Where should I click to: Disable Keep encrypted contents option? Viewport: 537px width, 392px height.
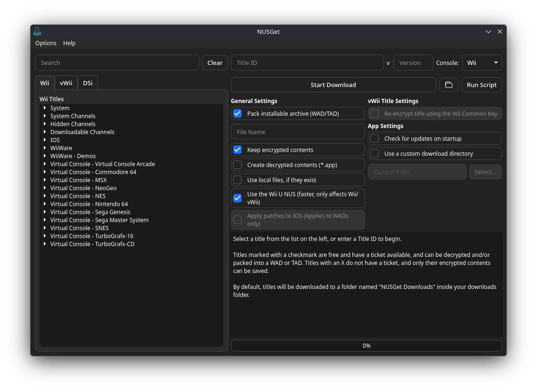(x=238, y=150)
